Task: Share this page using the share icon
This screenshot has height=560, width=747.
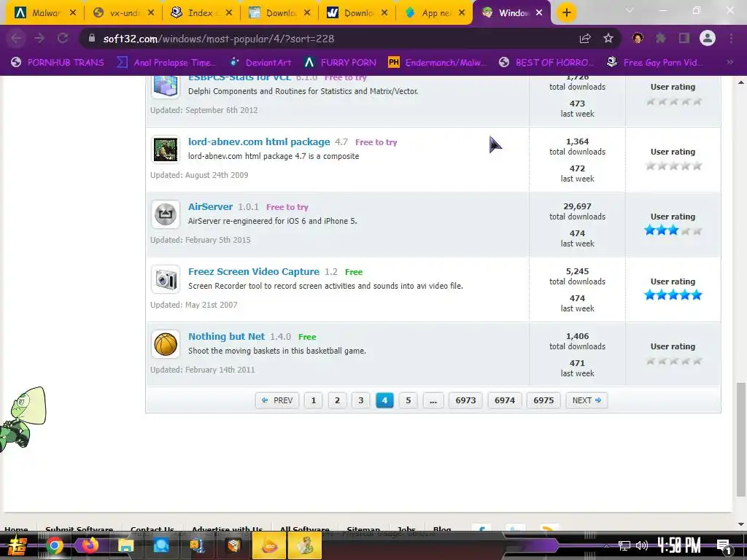Action: coord(585,39)
